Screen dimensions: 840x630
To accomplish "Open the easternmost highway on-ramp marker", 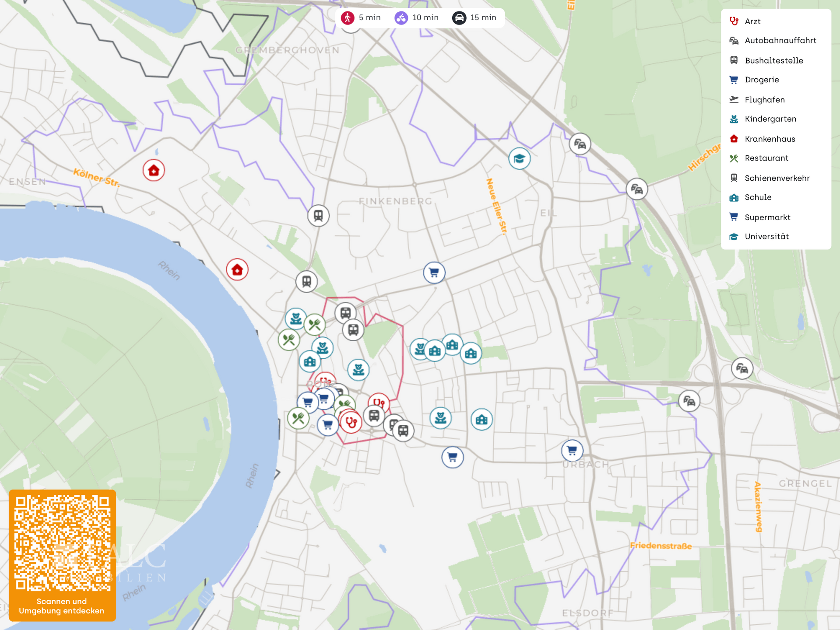I will tap(742, 369).
